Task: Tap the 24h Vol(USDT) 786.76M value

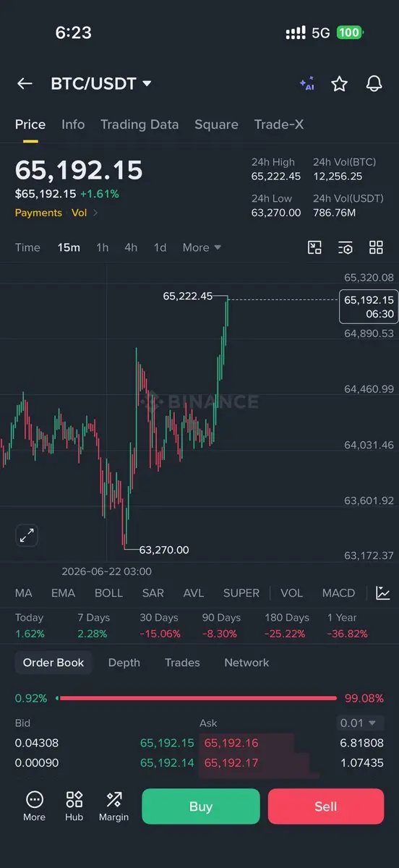Action: (x=335, y=213)
